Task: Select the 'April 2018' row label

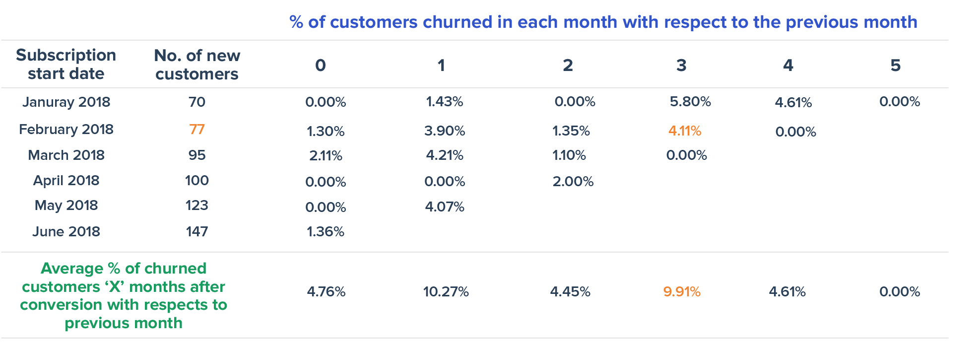Action: tap(66, 180)
